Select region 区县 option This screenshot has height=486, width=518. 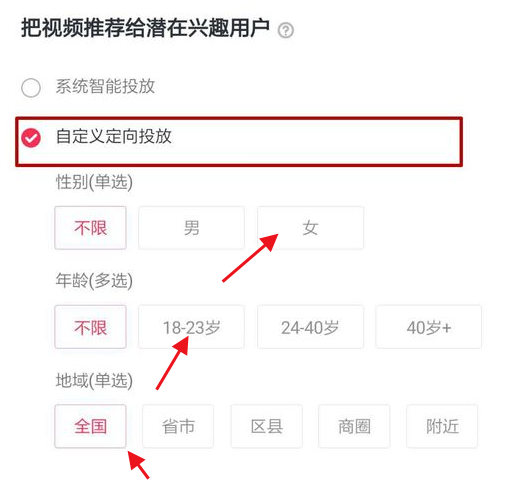tap(267, 426)
